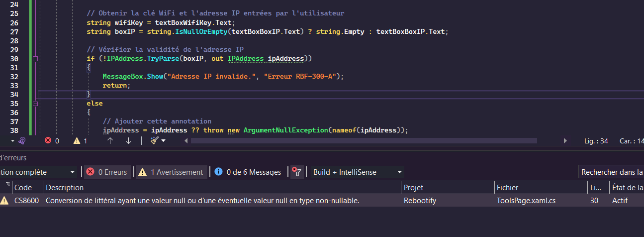Run code cleanup with broom icon
Image resolution: width=644 pixels, height=237 pixels.
[154, 141]
